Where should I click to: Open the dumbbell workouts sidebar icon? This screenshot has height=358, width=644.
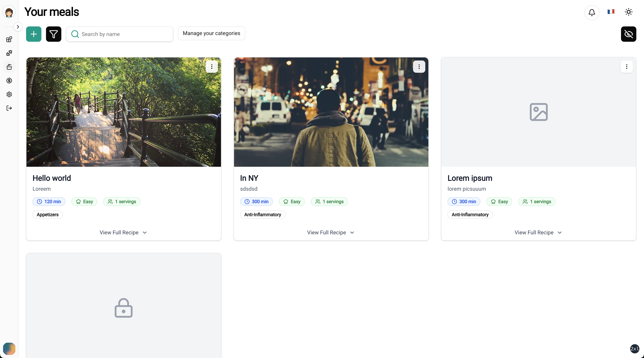[x=9, y=53]
